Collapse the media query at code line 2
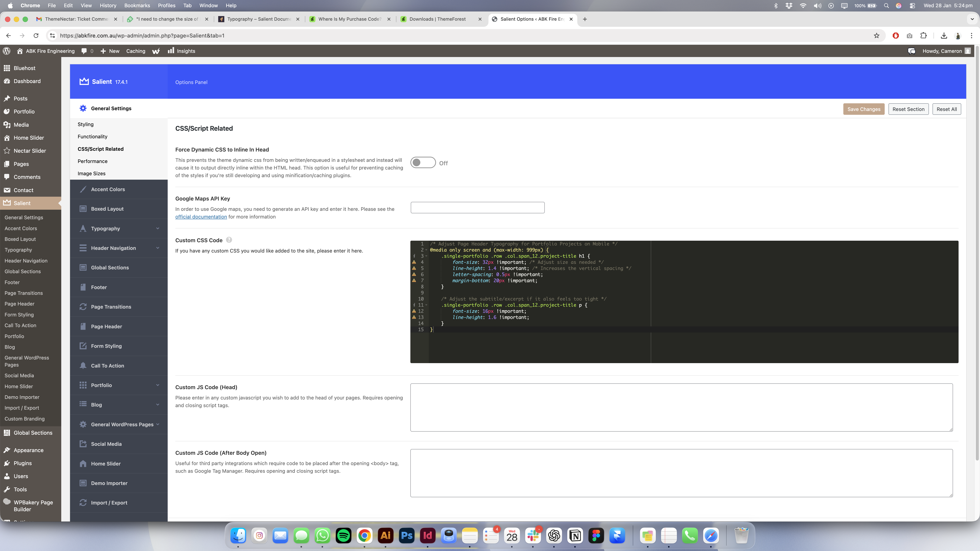Screen dimensions: 980x551 pyautogui.click(x=426, y=250)
